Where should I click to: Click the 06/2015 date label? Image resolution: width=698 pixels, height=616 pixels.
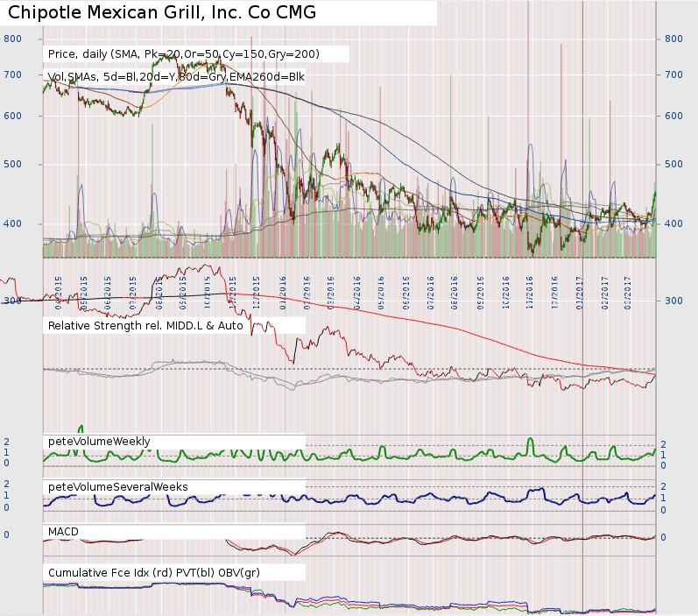point(108,293)
